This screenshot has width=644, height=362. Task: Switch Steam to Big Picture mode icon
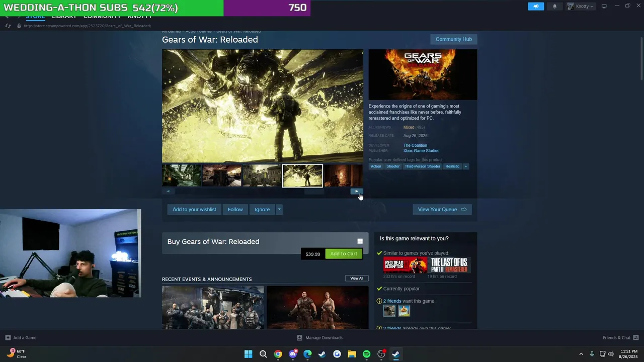(x=604, y=6)
